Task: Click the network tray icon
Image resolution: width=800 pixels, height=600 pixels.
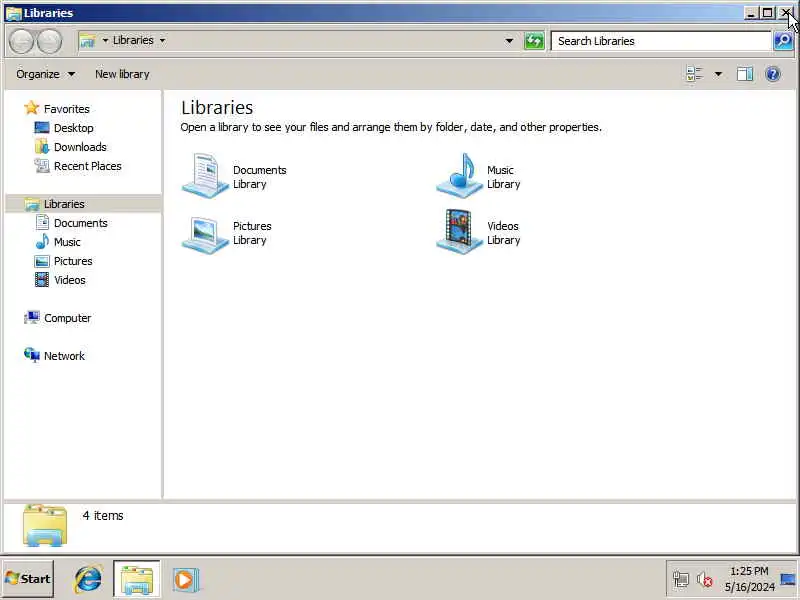Action: tap(681, 580)
